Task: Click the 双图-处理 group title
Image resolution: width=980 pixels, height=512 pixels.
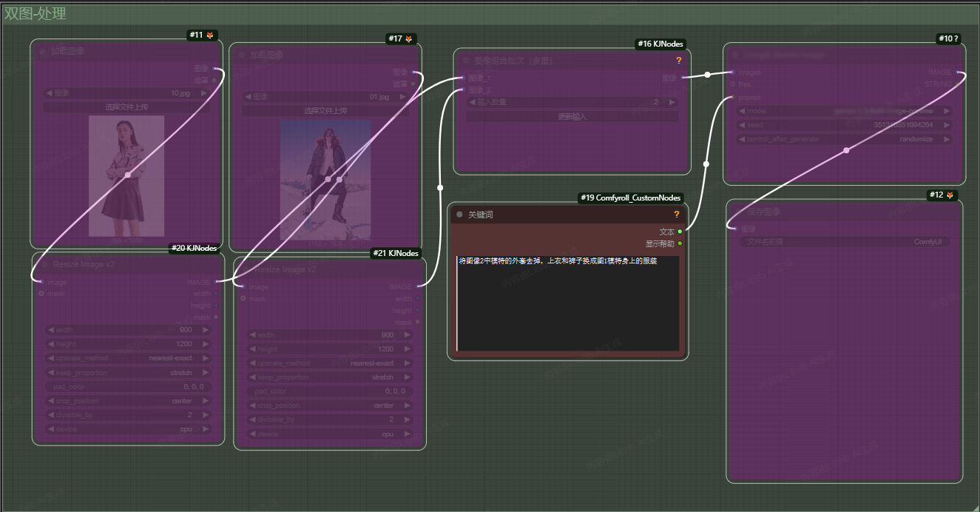Action: tap(35, 13)
